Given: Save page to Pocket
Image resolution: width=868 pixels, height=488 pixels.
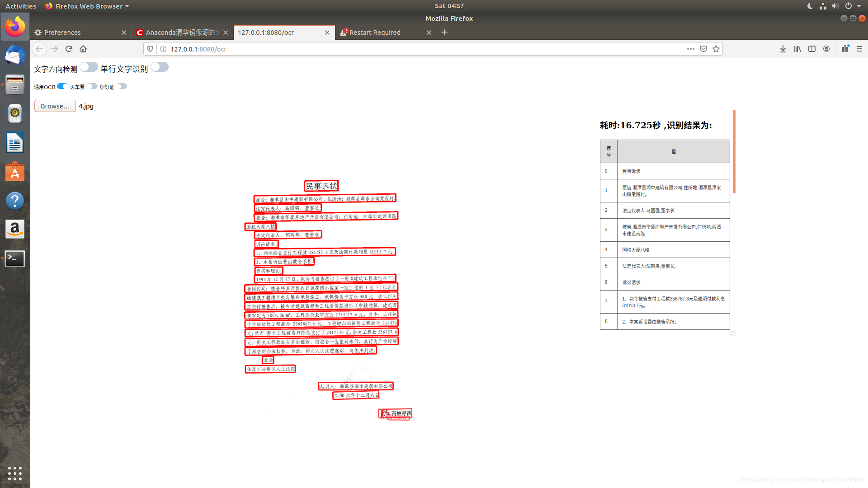Looking at the screenshot, I should (x=703, y=49).
